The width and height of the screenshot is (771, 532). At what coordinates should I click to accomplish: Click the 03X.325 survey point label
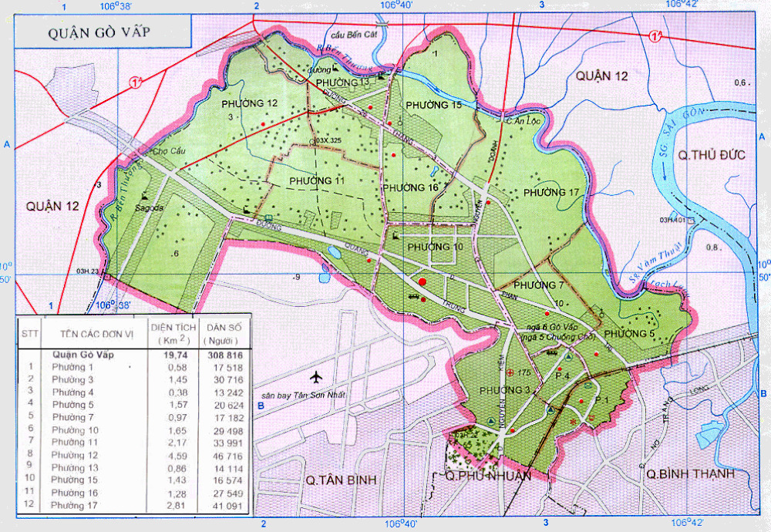(x=328, y=140)
